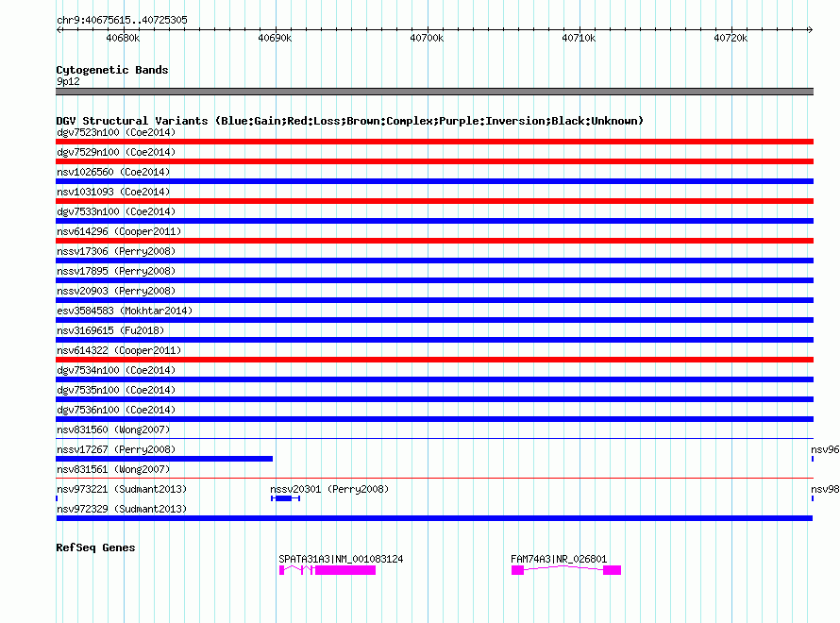This screenshot has height=623, width=840.
Task: Select the blue bar under nsv972329
Action: (x=434, y=518)
